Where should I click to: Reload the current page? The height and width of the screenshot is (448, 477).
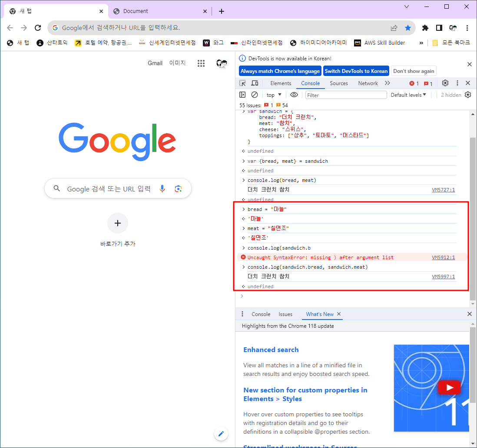point(38,28)
